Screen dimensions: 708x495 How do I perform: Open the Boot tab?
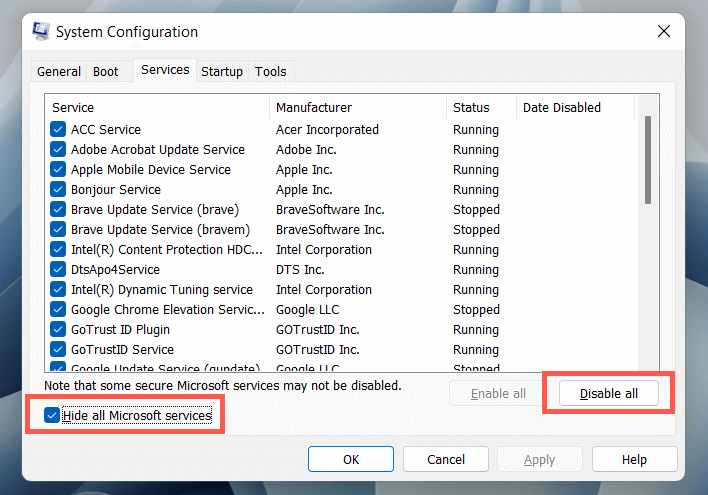106,72
